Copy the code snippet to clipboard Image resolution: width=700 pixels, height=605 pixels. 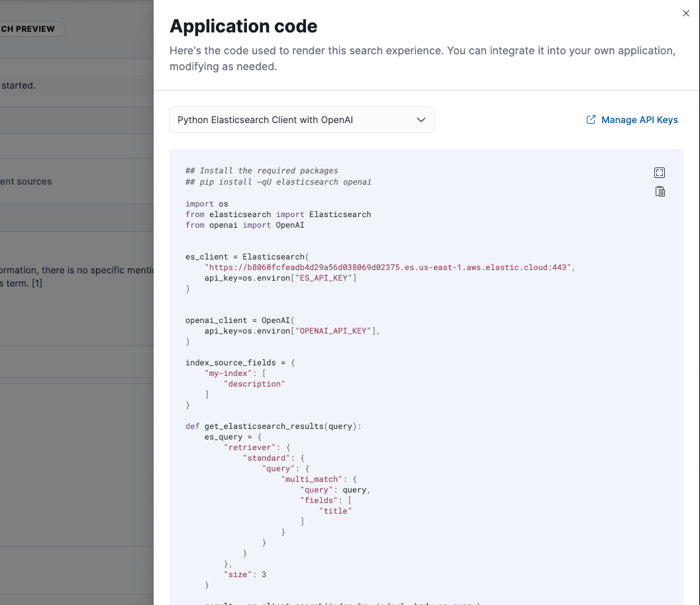tap(660, 192)
